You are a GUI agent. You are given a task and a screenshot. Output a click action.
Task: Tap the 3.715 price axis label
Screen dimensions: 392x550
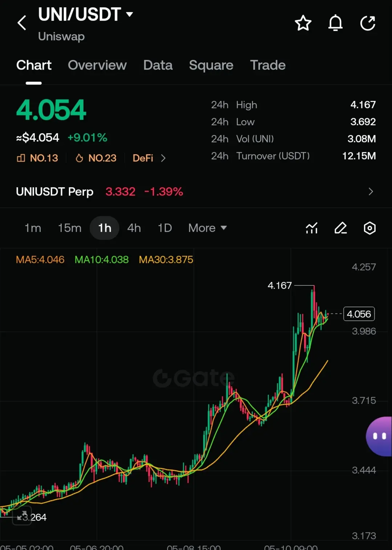click(x=364, y=401)
